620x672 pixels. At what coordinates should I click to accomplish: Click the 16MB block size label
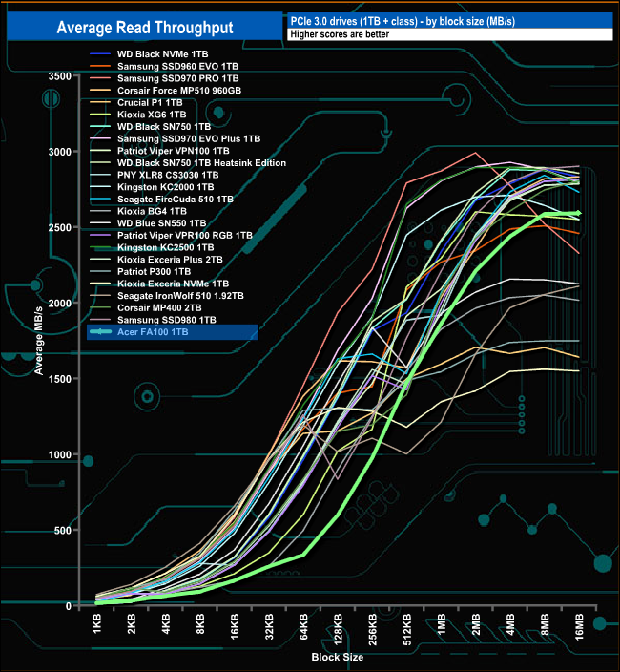[579, 626]
